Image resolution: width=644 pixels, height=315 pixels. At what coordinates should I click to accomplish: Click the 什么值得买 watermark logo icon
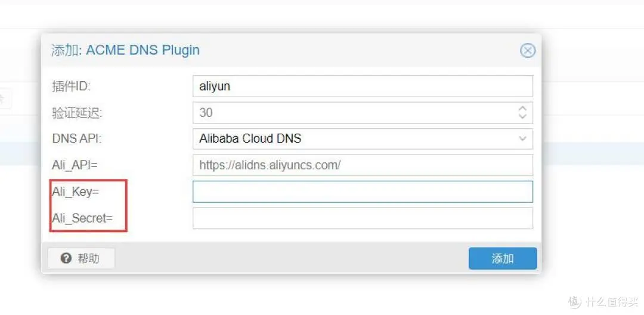(x=574, y=301)
